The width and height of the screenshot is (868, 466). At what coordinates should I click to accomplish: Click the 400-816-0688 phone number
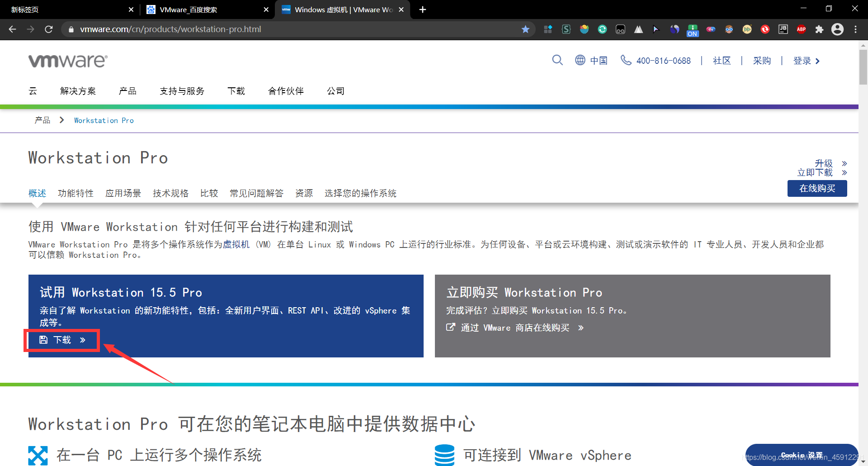[x=663, y=61]
